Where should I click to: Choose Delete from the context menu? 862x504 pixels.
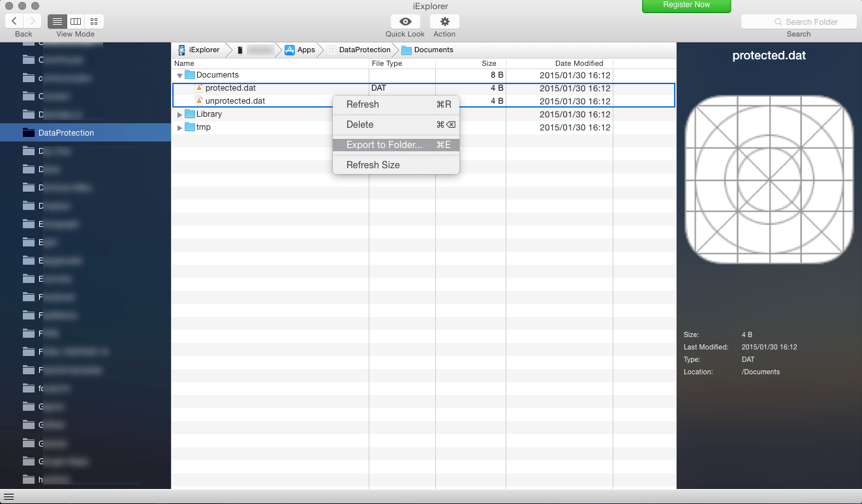(x=396, y=125)
